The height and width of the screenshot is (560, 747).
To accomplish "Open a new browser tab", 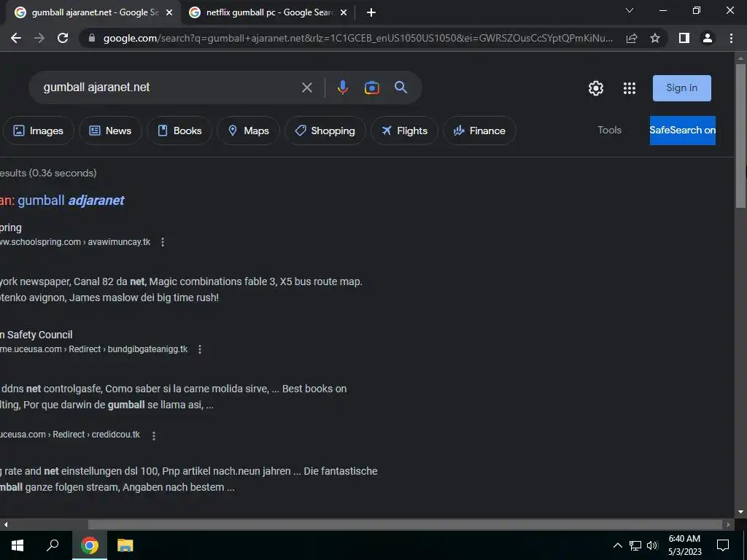I will click(x=371, y=13).
